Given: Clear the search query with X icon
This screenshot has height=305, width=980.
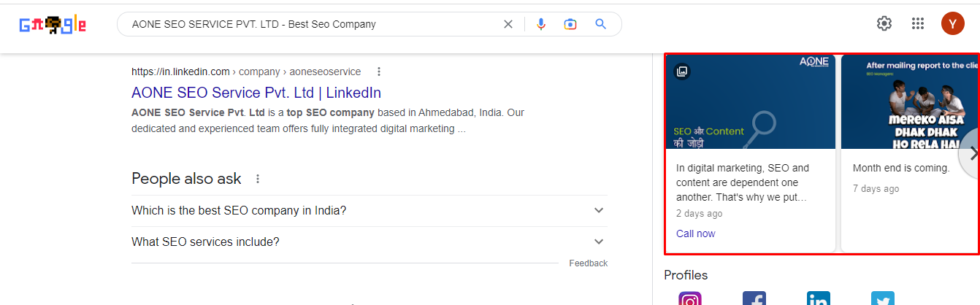Looking at the screenshot, I should 508,24.
